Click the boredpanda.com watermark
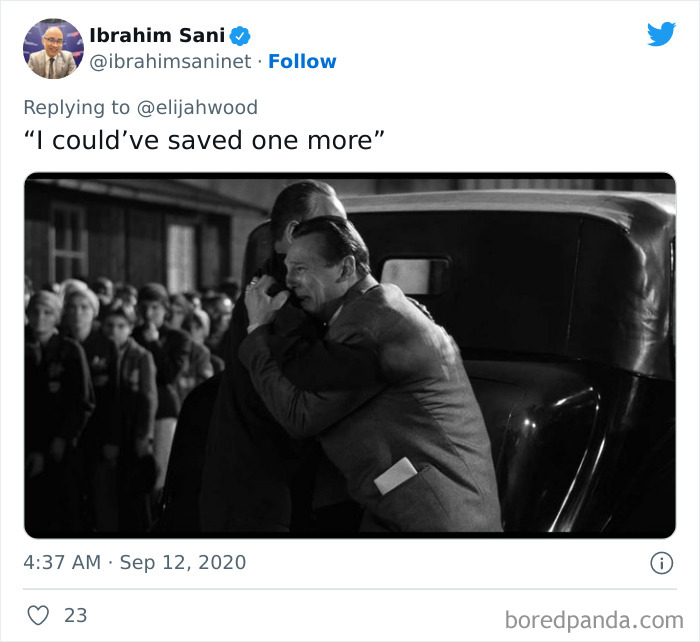The height and width of the screenshot is (642, 700). 592,619
